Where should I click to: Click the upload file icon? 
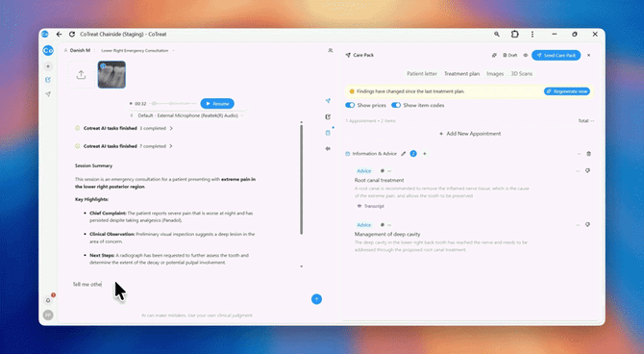pyautogui.click(x=81, y=75)
